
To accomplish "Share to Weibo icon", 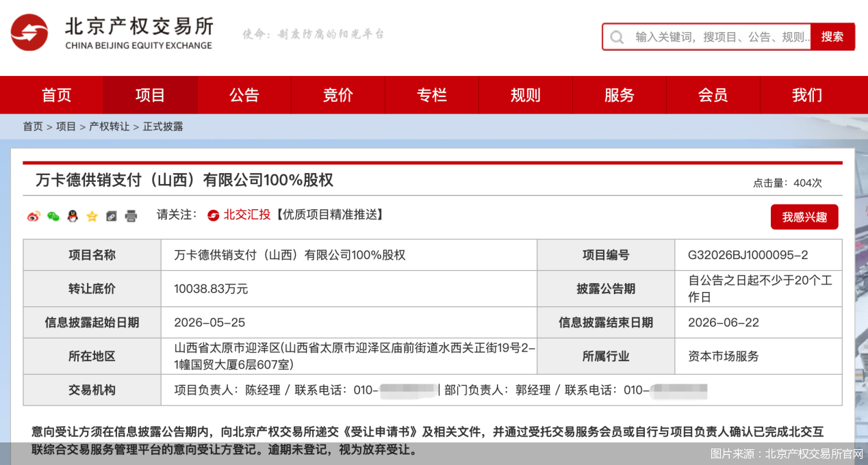I will pos(34,216).
